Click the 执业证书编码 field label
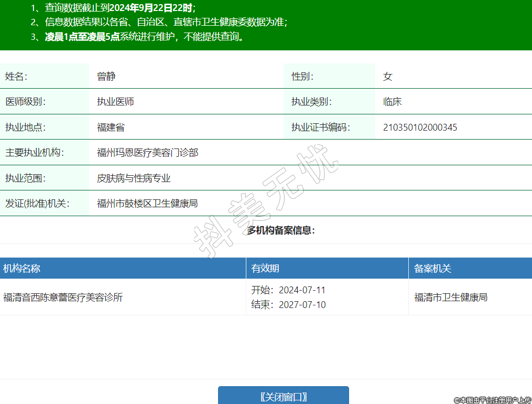Image resolution: width=532 pixels, height=404 pixels. click(320, 127)
